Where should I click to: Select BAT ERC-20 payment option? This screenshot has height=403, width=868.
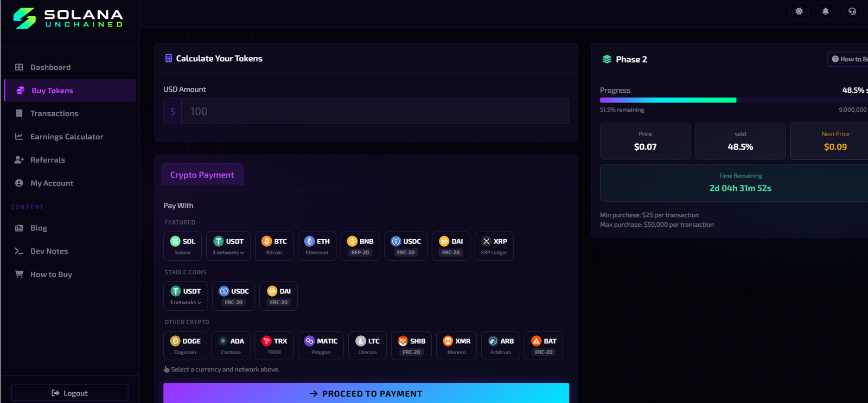click(544, 346)
